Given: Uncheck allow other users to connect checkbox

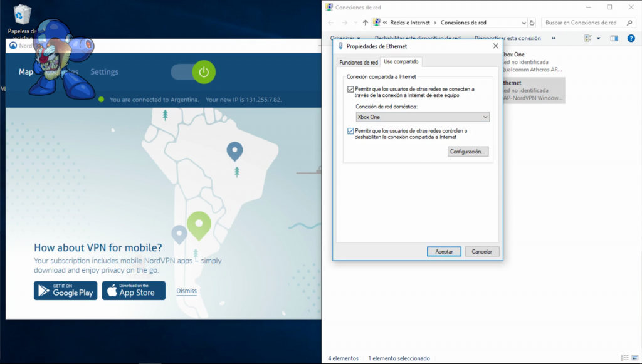Looking at the screenshot, I should [350, 90].
